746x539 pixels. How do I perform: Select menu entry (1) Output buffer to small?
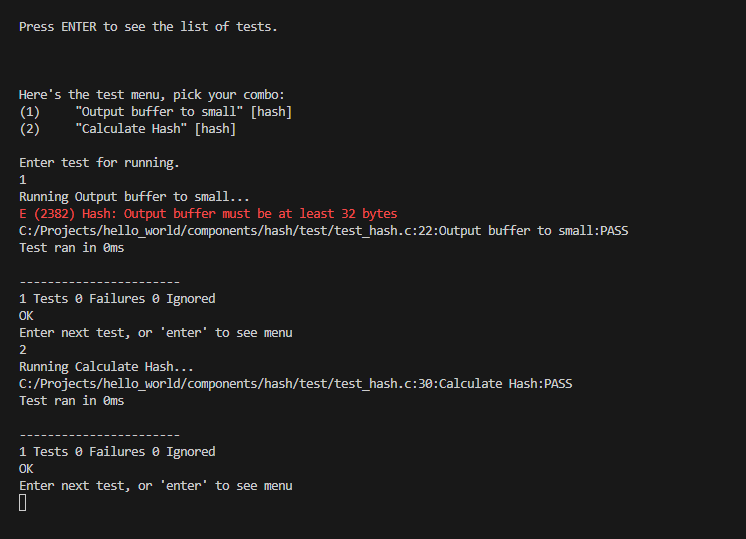pos(156,112)
